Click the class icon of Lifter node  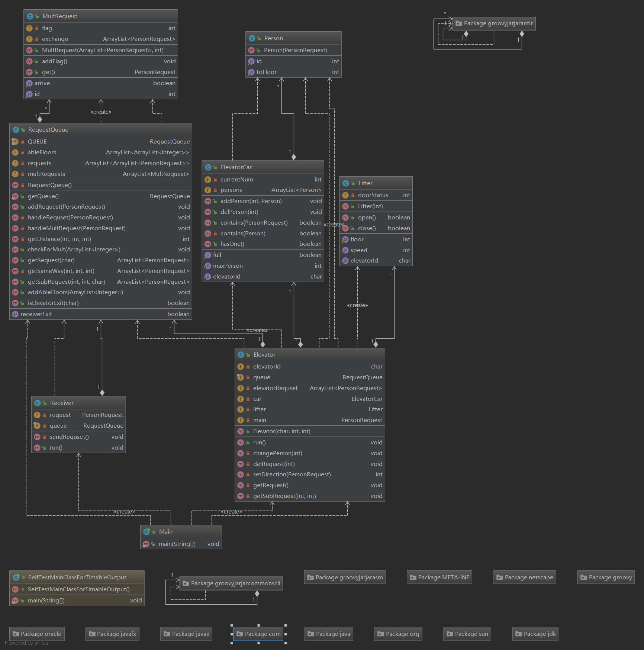[346, 183]
